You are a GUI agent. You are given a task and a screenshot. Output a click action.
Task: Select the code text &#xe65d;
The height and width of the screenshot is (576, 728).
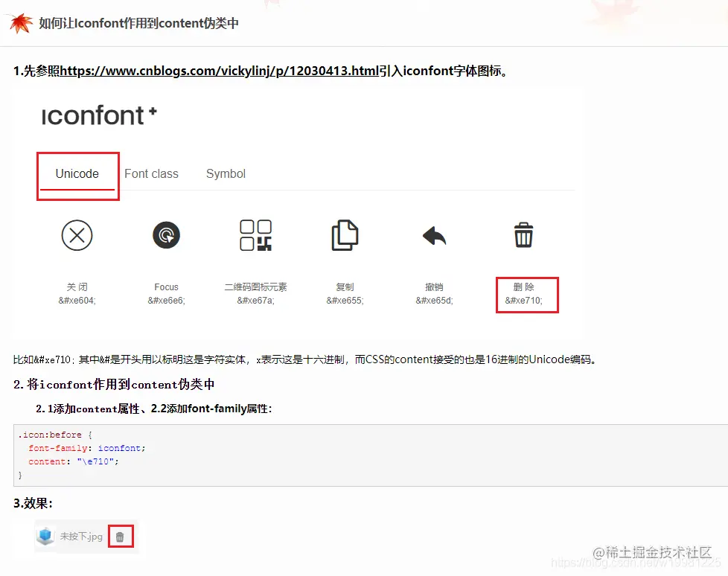click(434, 301)
